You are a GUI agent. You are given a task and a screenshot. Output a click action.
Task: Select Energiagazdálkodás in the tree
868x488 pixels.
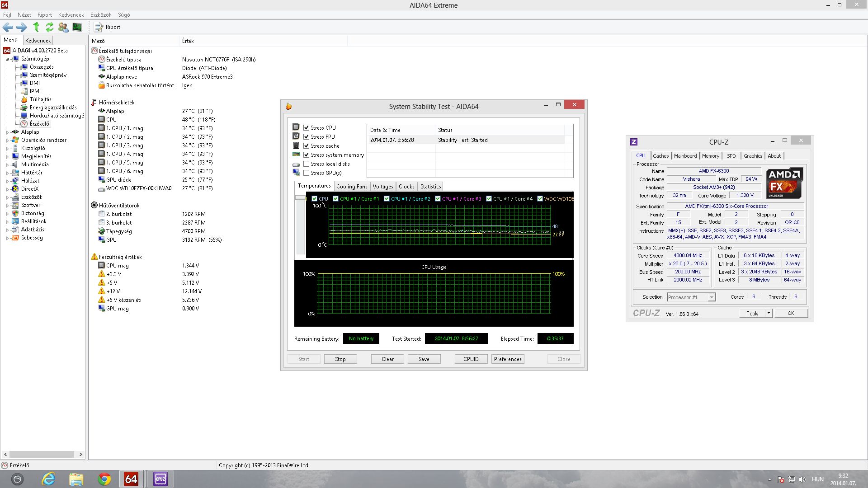coord(53,108)
